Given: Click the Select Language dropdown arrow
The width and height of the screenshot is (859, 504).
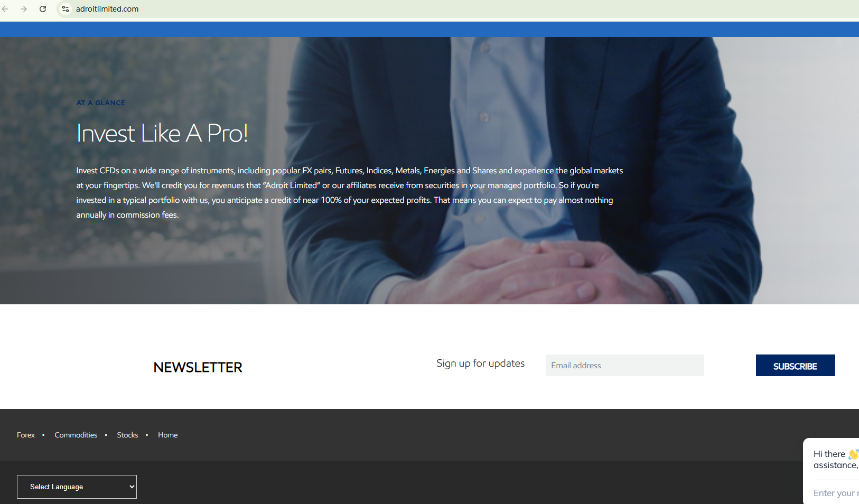Looking at the screenshot, I should [132, 487].
